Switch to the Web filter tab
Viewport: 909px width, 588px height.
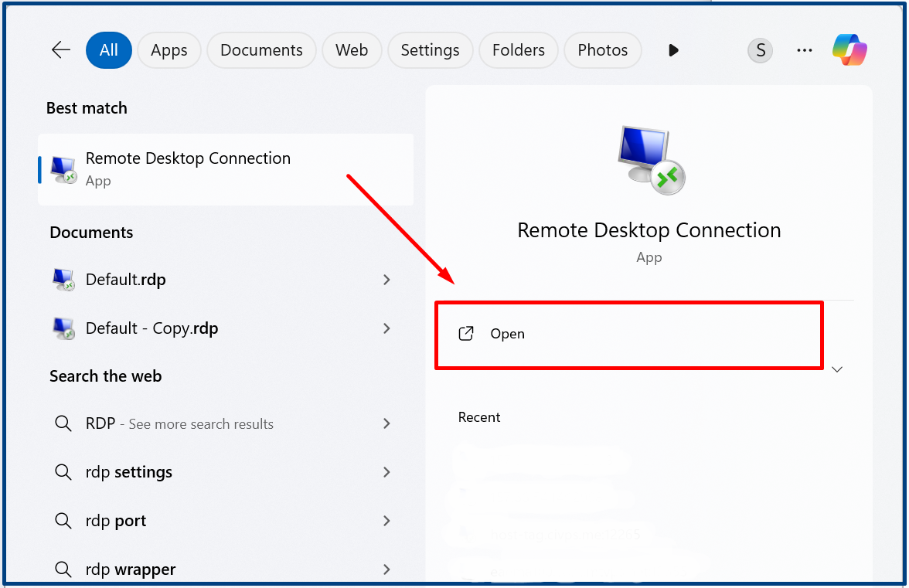(x=352, y=50)
